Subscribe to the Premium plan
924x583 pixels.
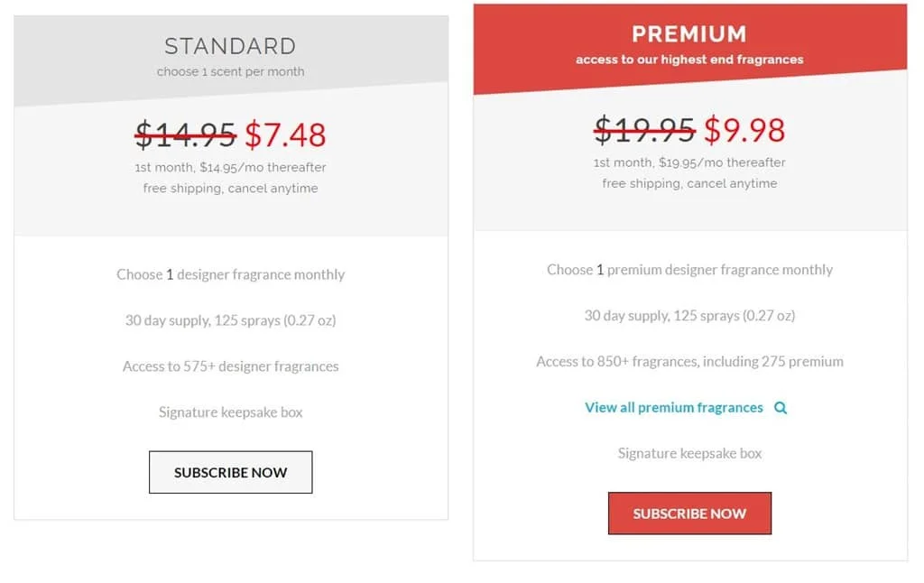[x=689, y=514]
